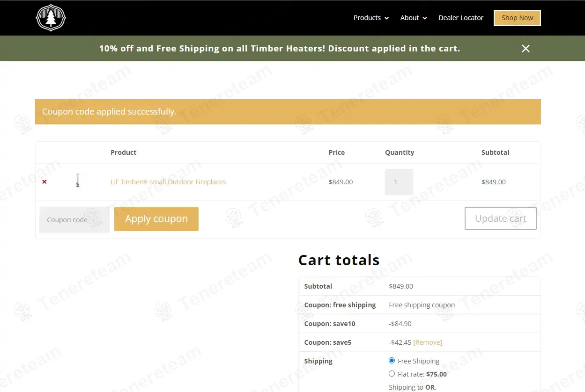Click the quantity field for the item
The height and width of the screenshot is (392, 585).
[x=399, y=182]
